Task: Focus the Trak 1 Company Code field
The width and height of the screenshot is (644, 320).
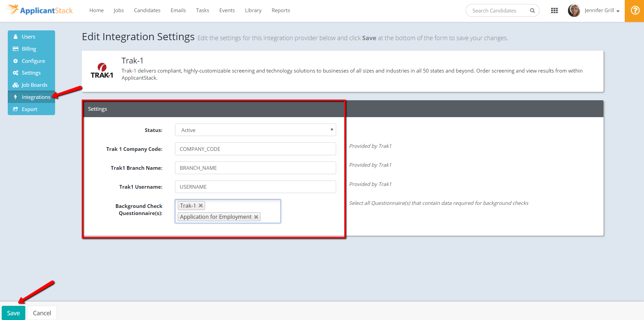Action: click(x=255, y=149)
